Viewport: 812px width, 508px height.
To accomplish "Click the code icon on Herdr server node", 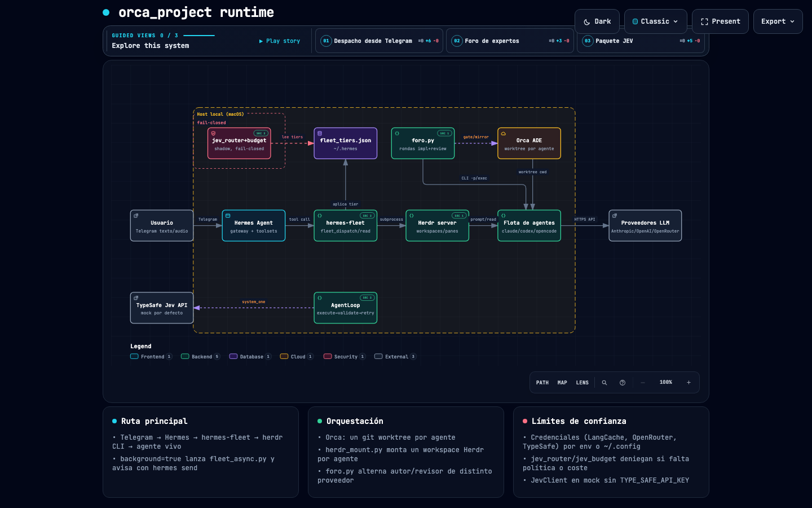I will [x=412, y=216].
